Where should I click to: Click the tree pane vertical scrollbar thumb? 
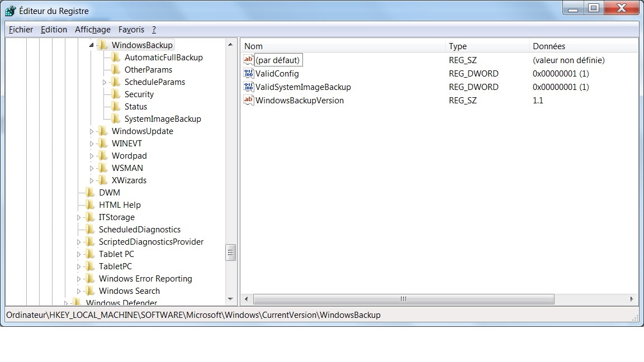[x=230, y=253]
